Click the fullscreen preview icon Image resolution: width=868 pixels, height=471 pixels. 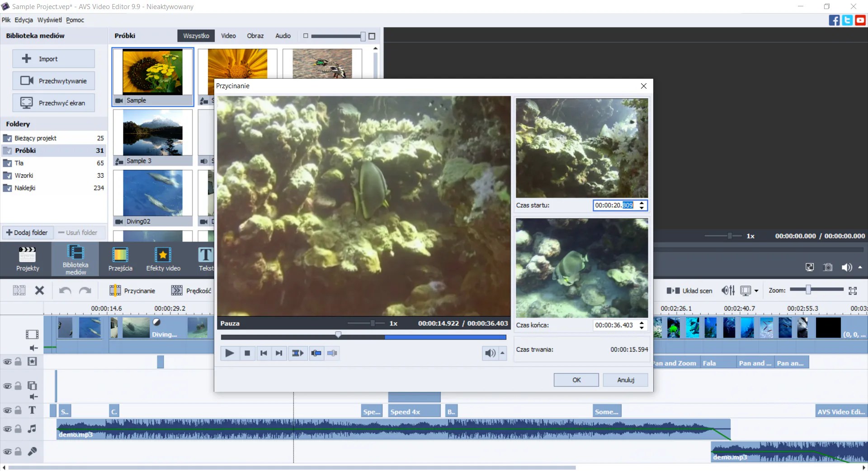click(x=809, y=267)
